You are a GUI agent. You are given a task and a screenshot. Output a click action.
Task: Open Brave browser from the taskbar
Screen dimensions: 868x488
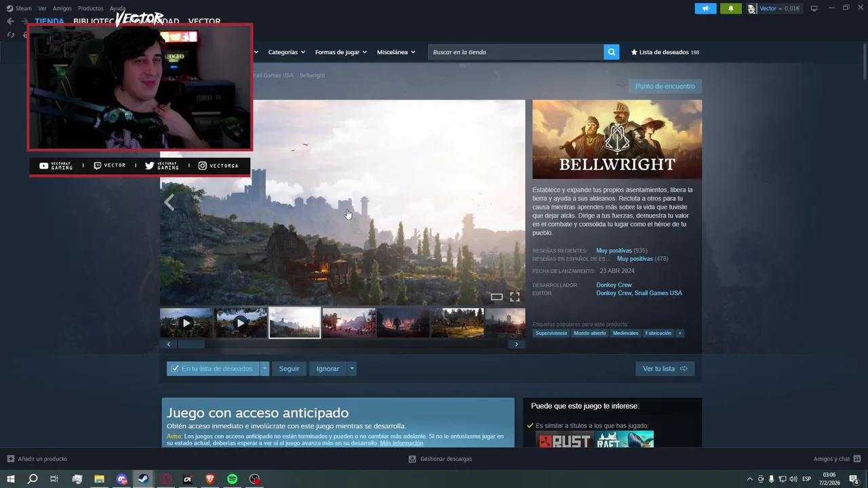click(210, 479)
